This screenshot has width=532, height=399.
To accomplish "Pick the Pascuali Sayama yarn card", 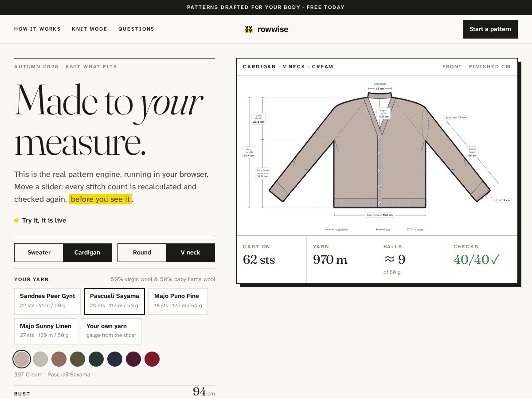I will tap(114, 301).
